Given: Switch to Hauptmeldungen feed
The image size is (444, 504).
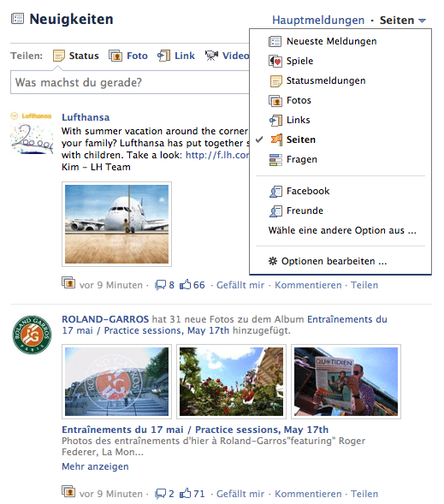Looking at the screenshot, I should [318, 21].
